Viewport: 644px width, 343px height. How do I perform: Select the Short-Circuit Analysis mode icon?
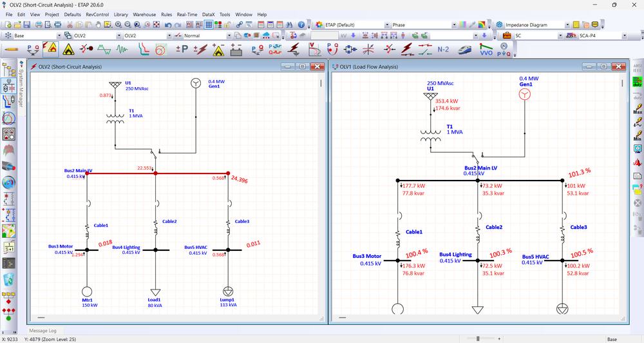pos(50,50)
